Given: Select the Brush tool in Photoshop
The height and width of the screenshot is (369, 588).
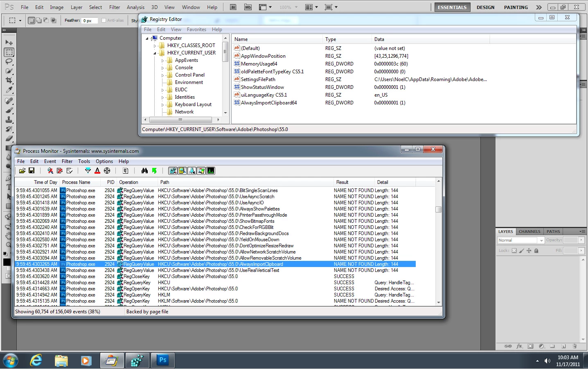Looking at the screenshot, I should pyautogui.click(x=9, y=110).
